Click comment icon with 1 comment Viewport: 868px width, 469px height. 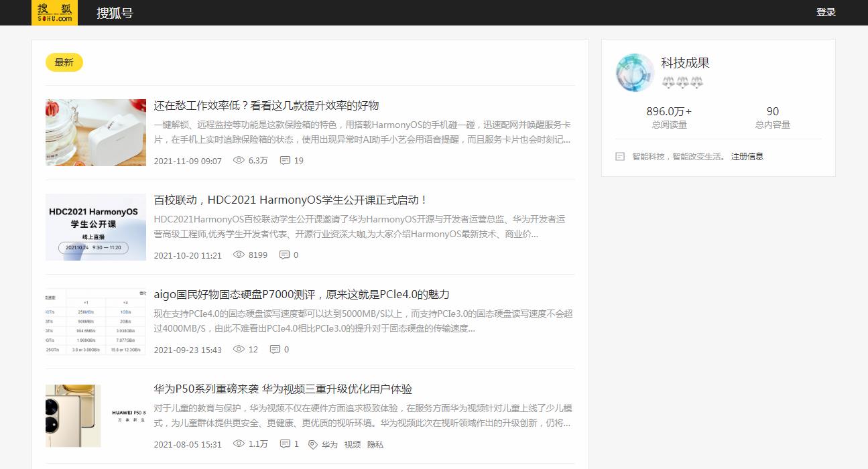tap(285, 444)
